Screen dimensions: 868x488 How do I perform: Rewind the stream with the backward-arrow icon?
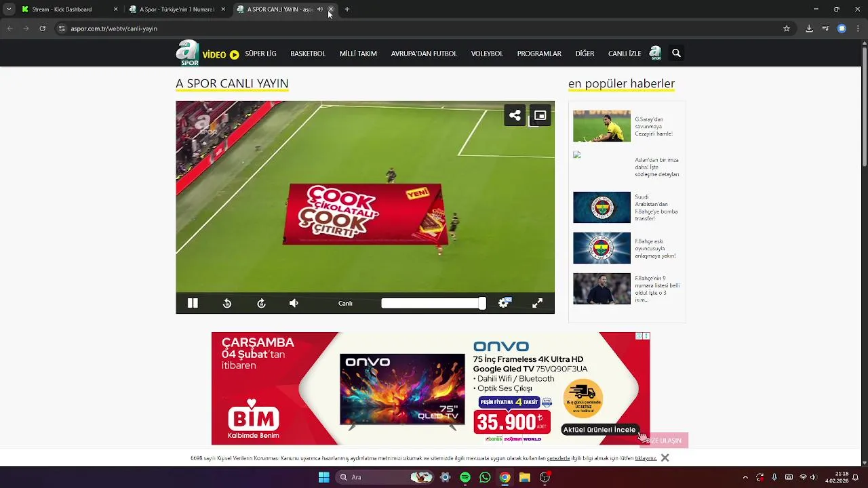click(x=227, y=303)
